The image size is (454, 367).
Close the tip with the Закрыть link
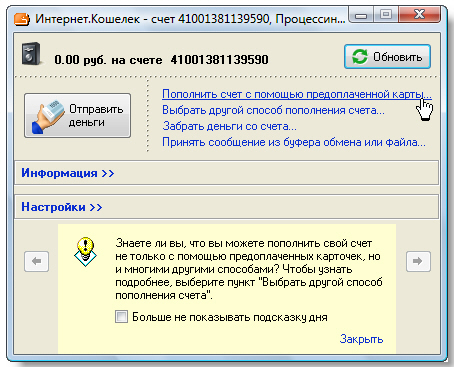click(x=361, y=339)
